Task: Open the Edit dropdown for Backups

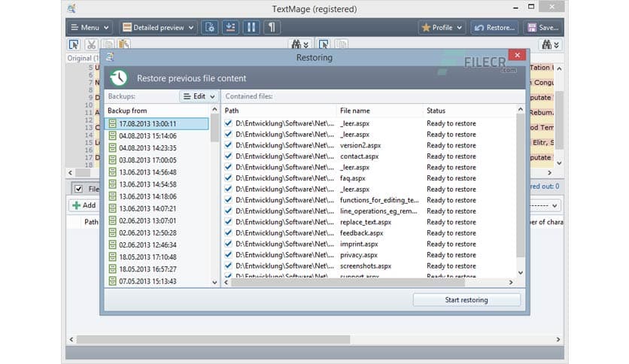Action: click(199, 96)
